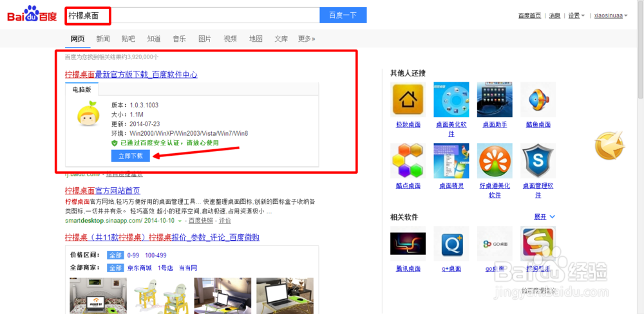644x314 pixels.
Task: Switch to the 文库 tab
Action: pos(281,39)
